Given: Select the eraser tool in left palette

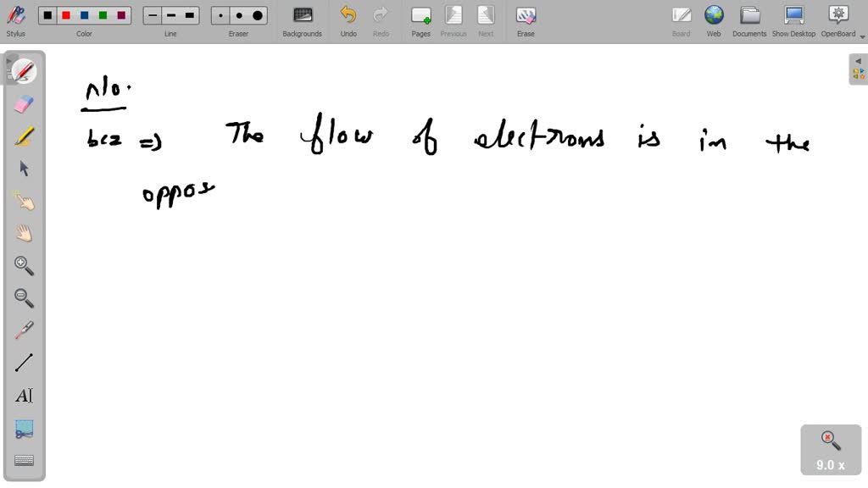Looking at the screenshot, I should tap(24, 104).
